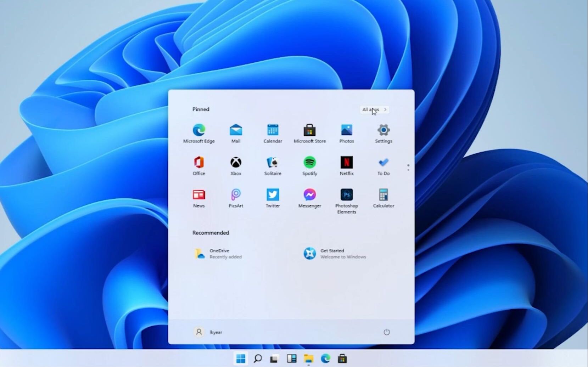Launch Messenger

pyautogui.click(x=309, y=196)
